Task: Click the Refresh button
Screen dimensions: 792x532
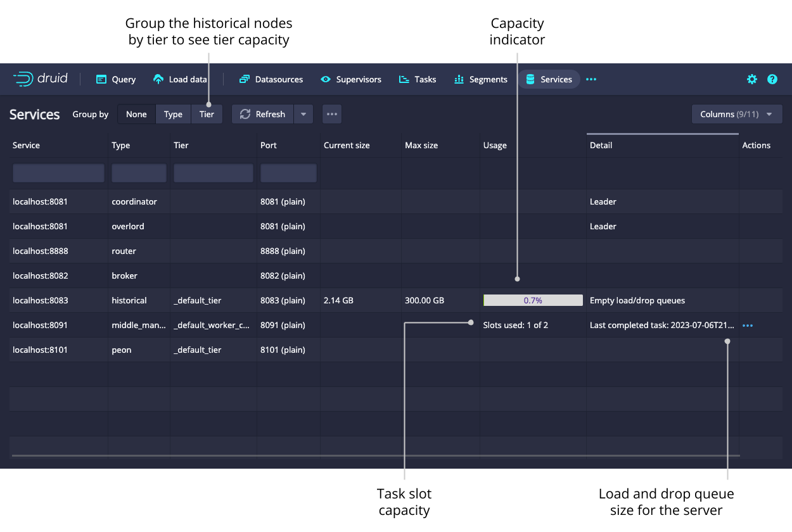Action: click(263, 115)
